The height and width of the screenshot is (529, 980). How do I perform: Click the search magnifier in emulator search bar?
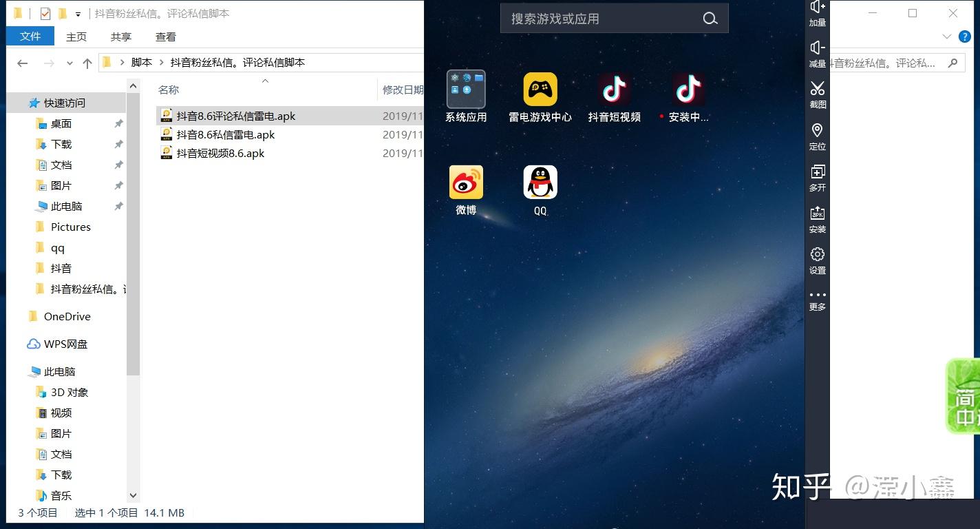(x=710, y=19)
